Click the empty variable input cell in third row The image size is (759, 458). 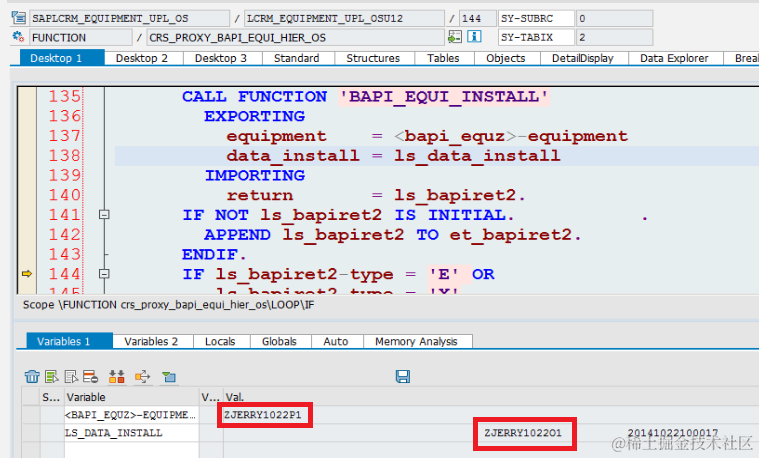[x=131, y=450]
